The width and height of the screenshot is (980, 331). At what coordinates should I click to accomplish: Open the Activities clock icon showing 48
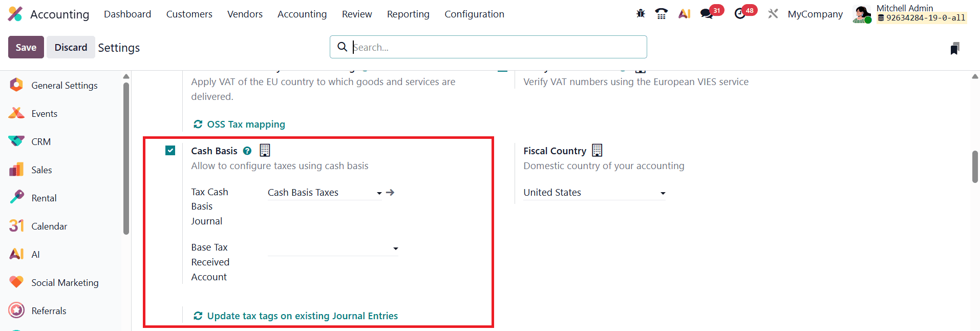[x=741, y=14]
